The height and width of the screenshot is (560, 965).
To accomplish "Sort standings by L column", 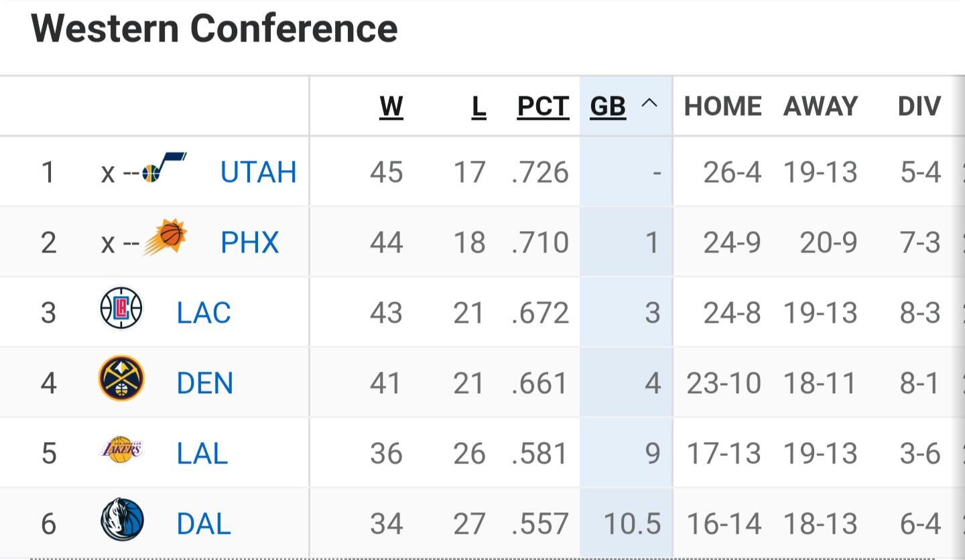I will [478, 107].
